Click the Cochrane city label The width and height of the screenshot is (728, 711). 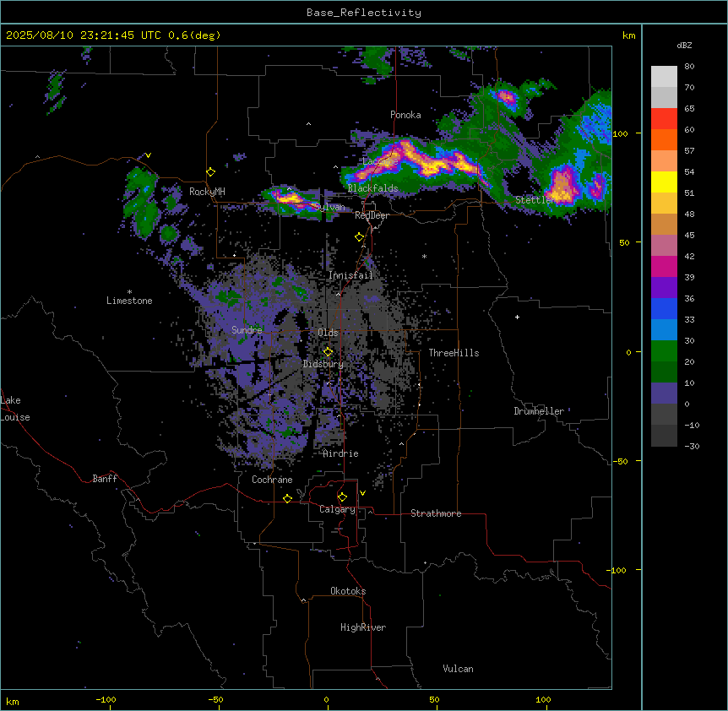click(272, 480)
